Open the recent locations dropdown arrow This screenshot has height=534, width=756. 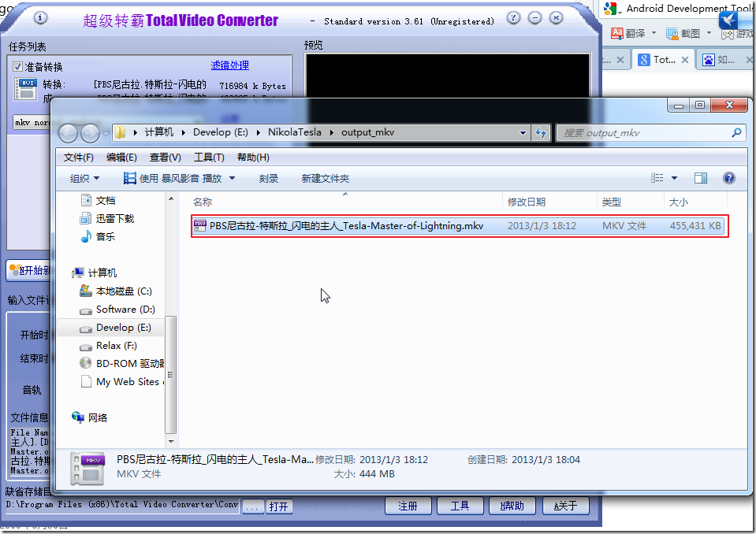click(x=106, y=133)
